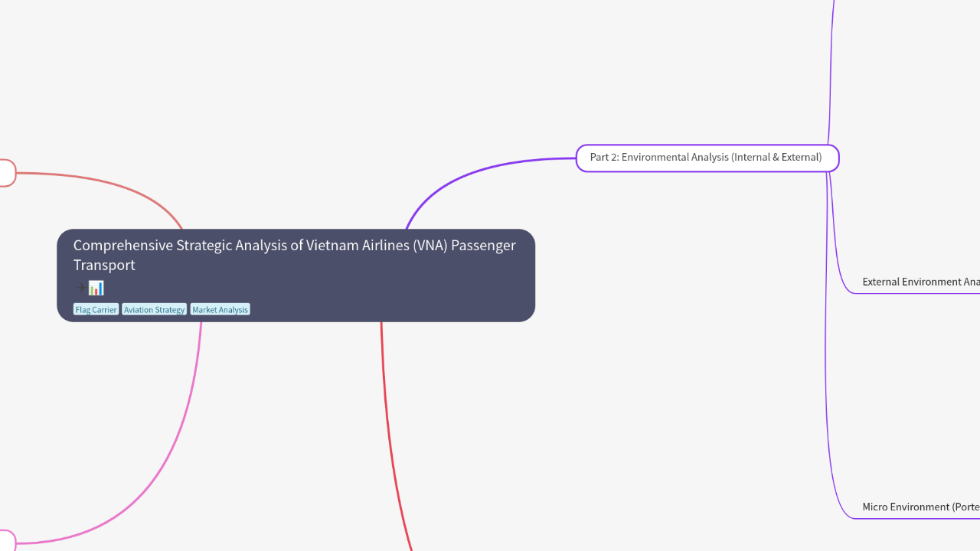The width and height of the screenshot is (980, 551).
Task: Select the Micro Environment (Porter) child node
Action: (x=920, y=507)
